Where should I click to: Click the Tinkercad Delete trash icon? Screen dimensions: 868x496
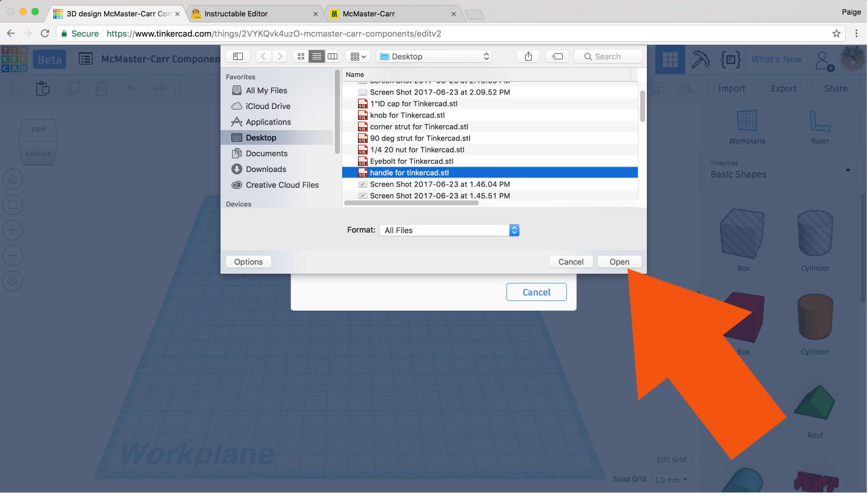(102, 88)
